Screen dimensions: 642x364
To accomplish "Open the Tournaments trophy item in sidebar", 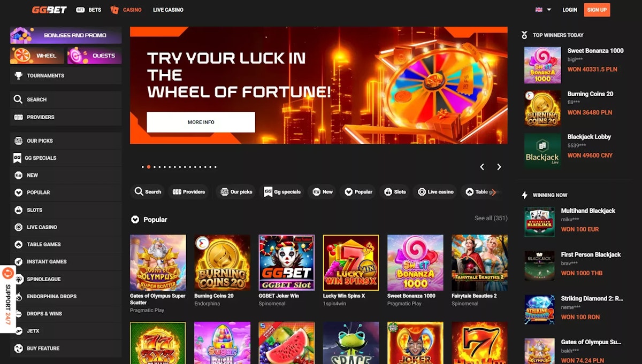I will [x=66, y=75].
